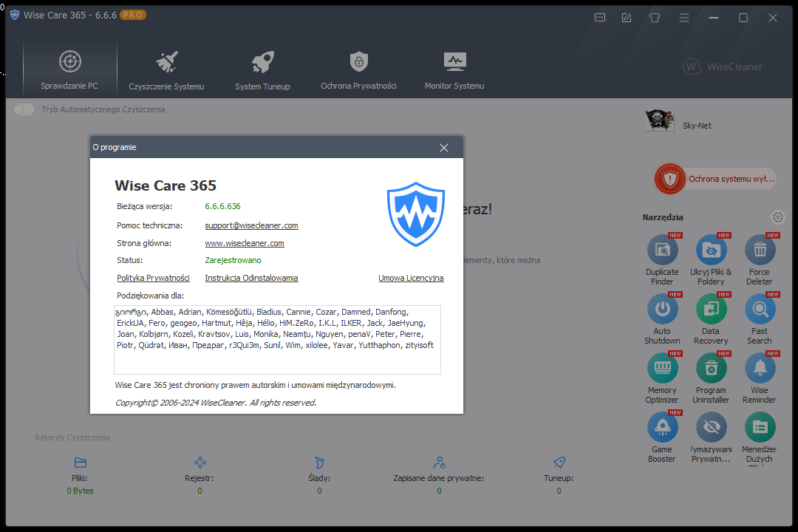Click the Wise Care 365 dialog heading
Viewport: 798px width, 532px height.
166,185
